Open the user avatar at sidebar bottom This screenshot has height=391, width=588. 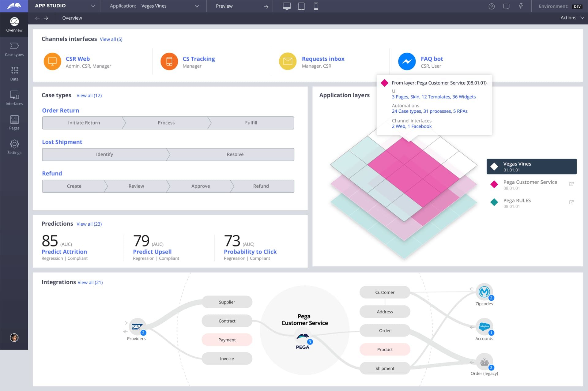click(x=14, y=337)
